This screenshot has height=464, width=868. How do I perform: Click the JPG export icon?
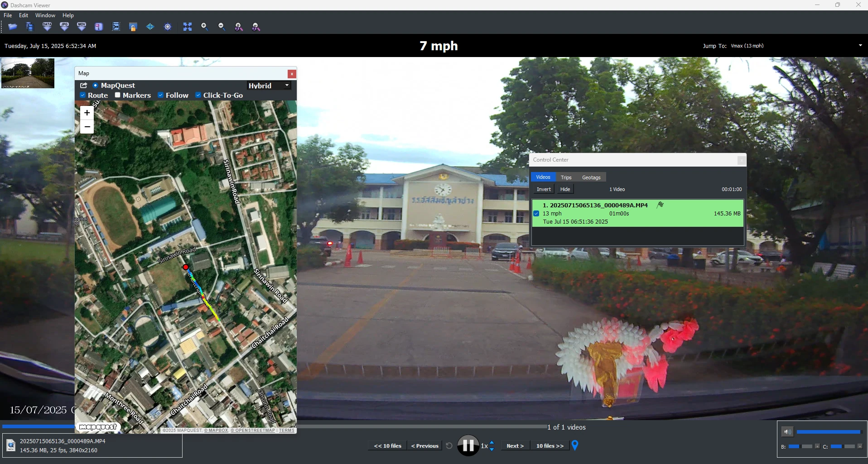coord(64,27)
